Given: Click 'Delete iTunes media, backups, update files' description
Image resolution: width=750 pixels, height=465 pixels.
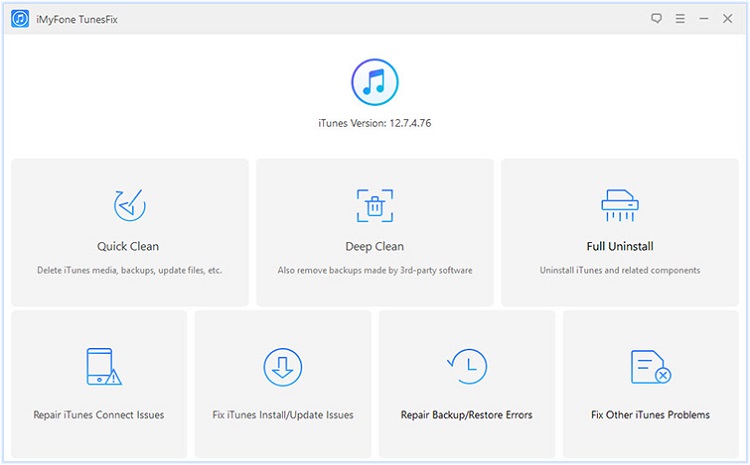Looking at the screenshot, I should tap(130, 270).
